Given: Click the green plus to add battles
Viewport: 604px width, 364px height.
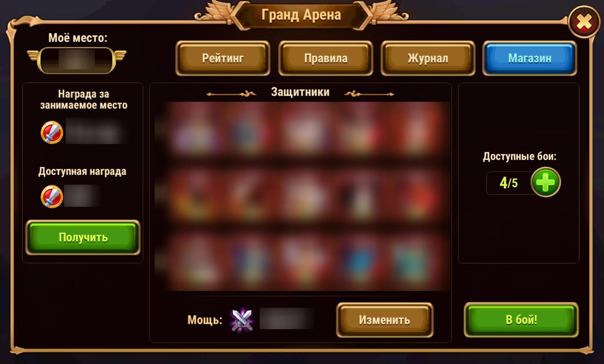Looking at the screenshot, I should [x=545, y=182].
